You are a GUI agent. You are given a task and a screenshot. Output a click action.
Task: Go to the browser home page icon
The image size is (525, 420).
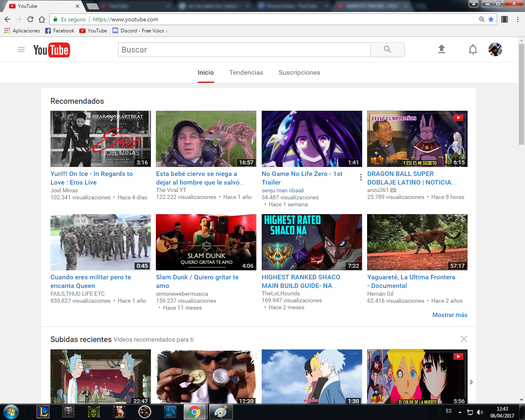pyautogui.click(x=42, y=19)
